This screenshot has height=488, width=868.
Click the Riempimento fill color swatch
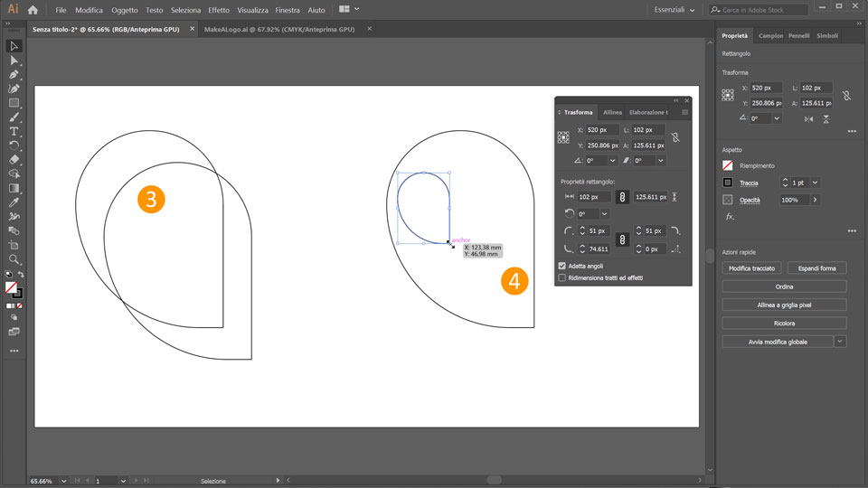pos(728,165)
